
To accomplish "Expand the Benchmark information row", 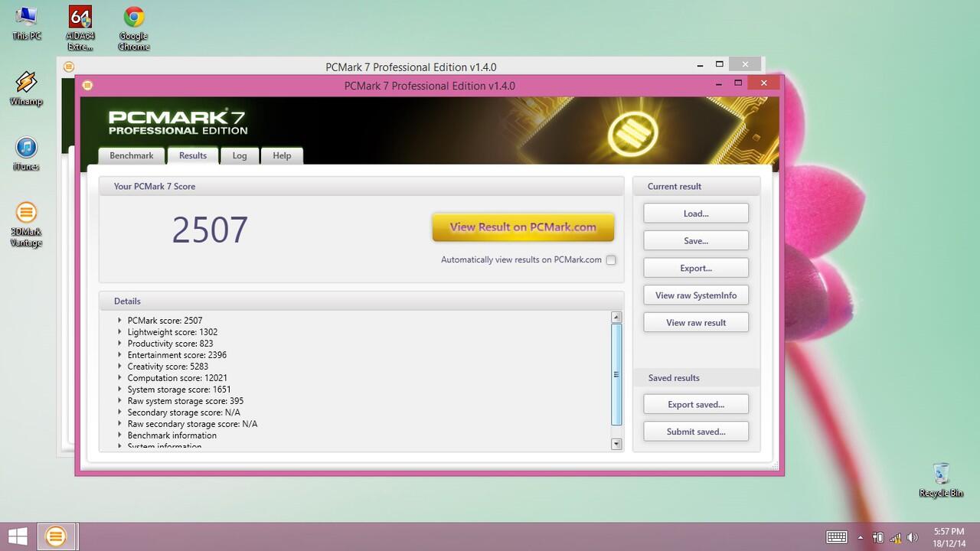I will coord(120,435).
